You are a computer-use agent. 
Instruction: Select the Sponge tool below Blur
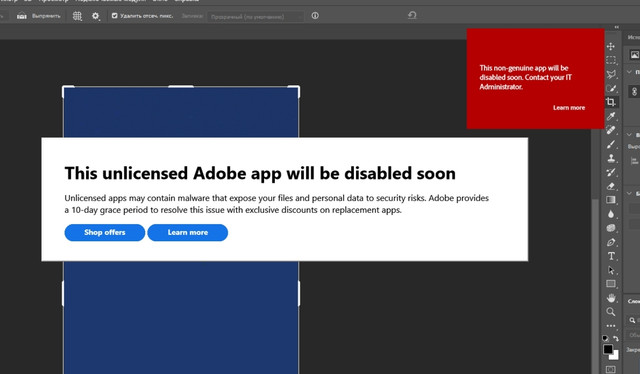click(x=611, y=228)
